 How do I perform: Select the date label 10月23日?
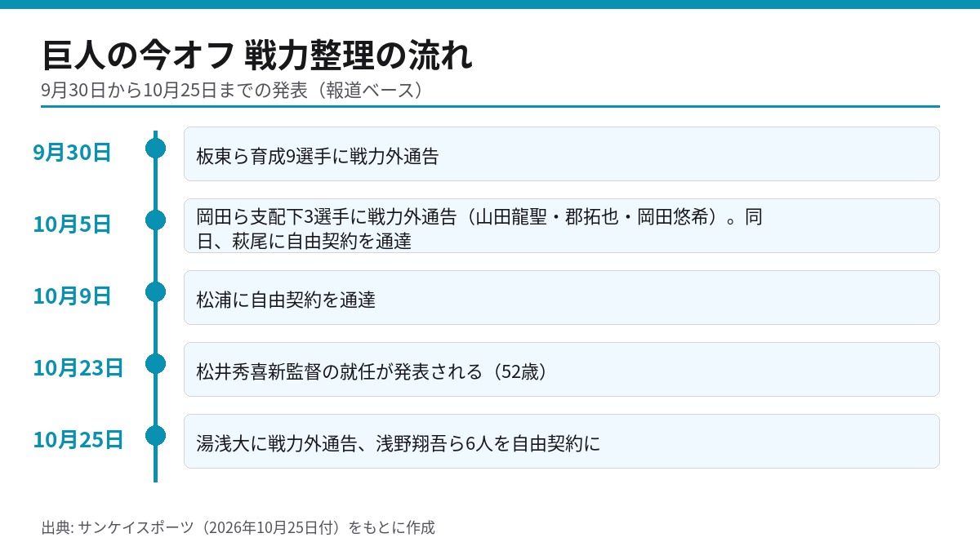78,368
